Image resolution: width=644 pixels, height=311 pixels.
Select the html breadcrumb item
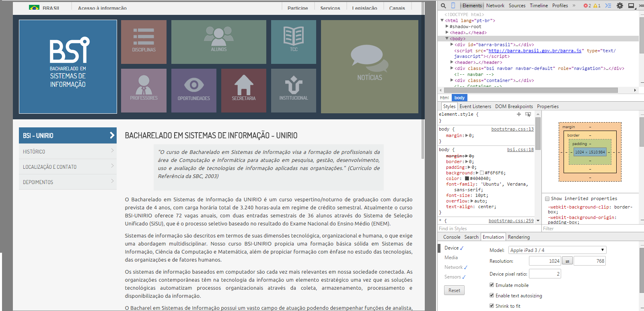coord(444,98)
